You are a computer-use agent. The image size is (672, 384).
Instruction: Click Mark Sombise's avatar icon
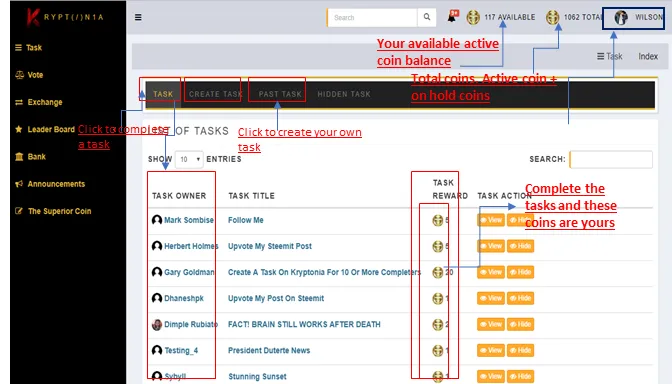pyautogui.click(x=157, y=220)
